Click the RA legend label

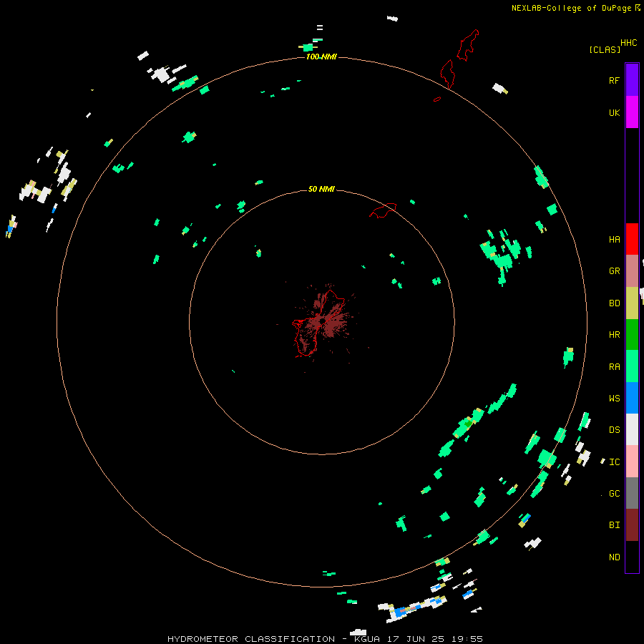(x=614, y=367)
